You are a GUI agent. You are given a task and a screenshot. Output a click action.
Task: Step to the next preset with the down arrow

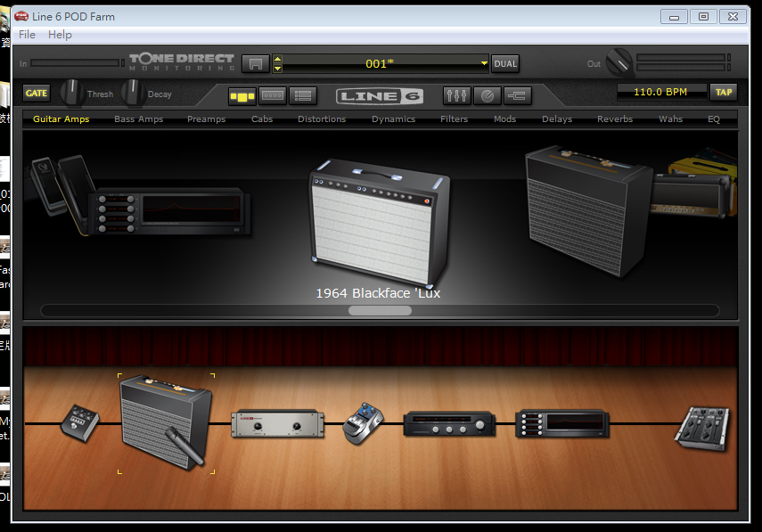277,69
